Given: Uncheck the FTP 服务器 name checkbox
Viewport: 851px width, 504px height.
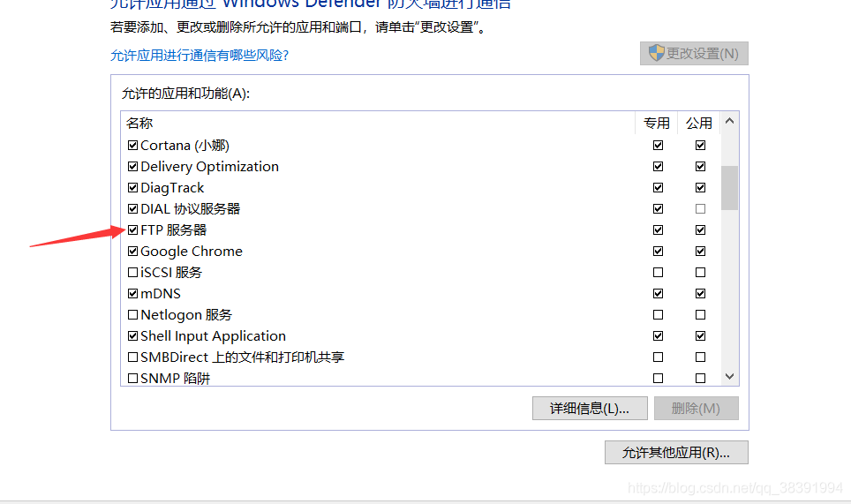Looking at the screenshot, I should (x=133, y=230).
